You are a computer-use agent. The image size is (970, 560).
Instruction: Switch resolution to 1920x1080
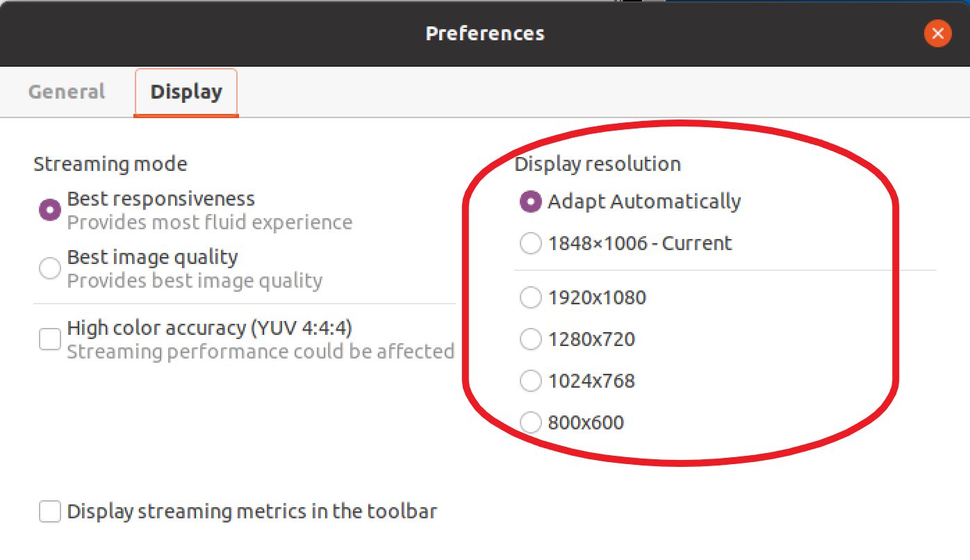(x=530, y=297)
